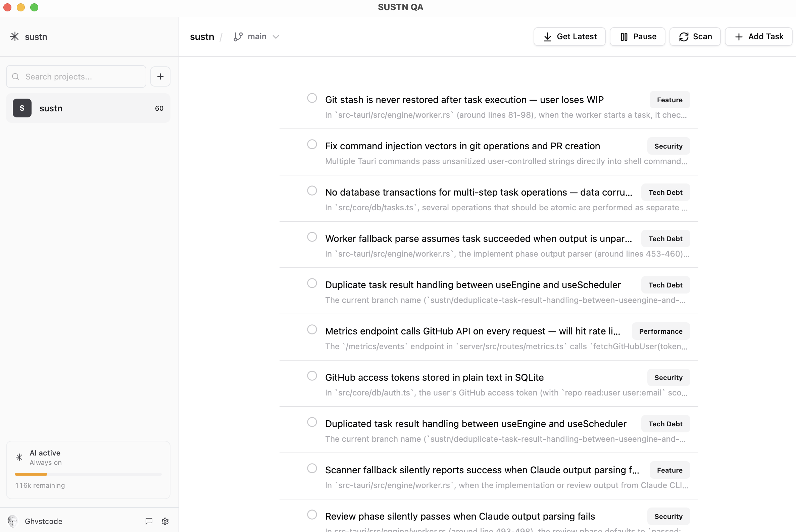Click the Add Task button
The height and width of the screenshot is (532, 796).
758,36
